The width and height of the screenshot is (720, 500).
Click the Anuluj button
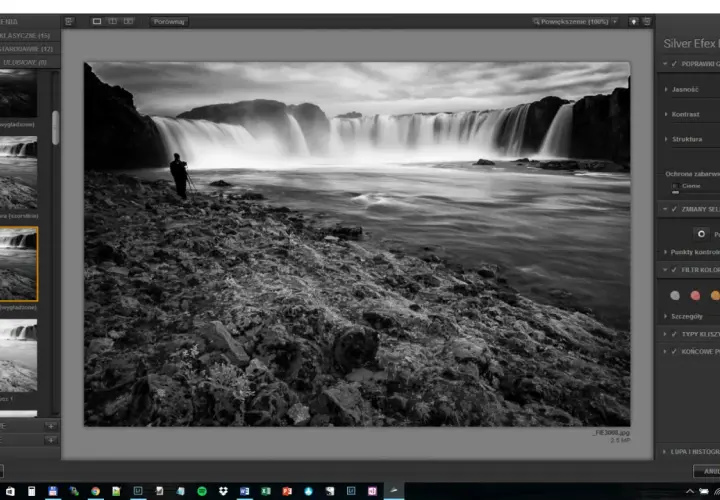pos(707,472)
